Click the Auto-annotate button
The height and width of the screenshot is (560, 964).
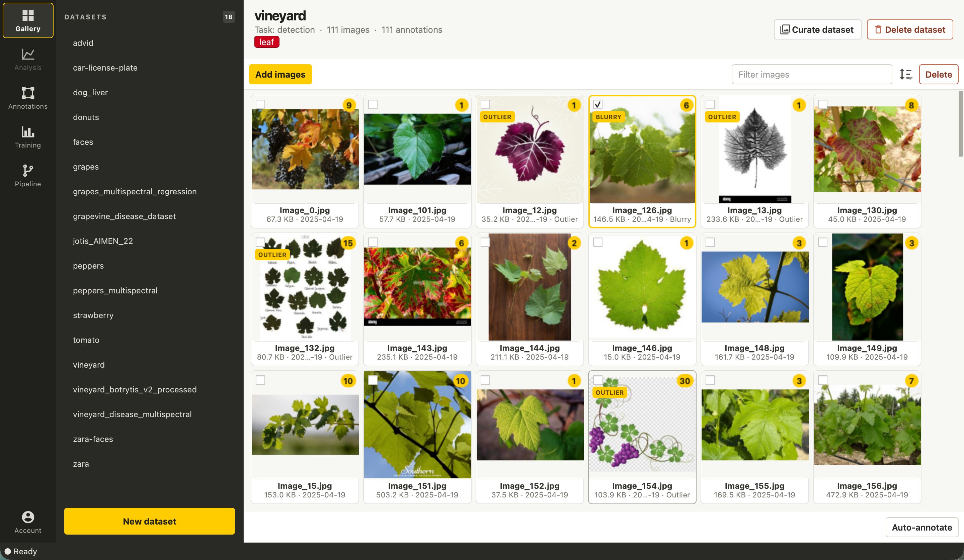(921, 528)
